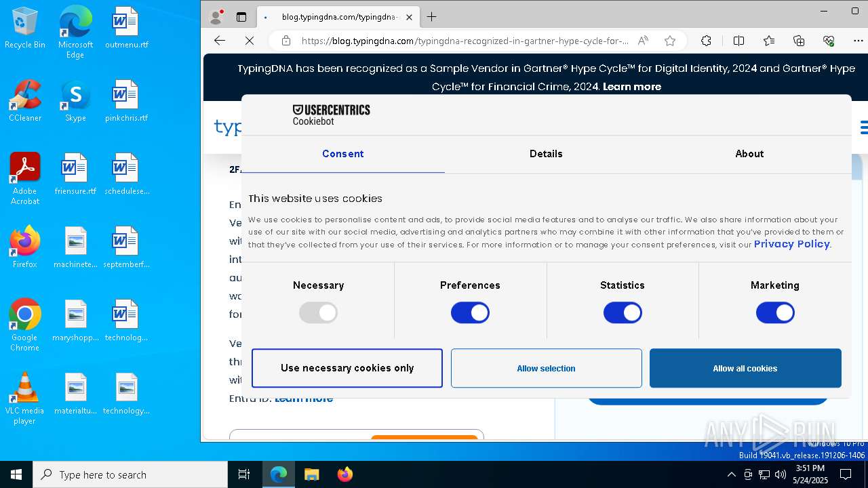
Task: Launch VLC media player
Action: coord(25,399)
